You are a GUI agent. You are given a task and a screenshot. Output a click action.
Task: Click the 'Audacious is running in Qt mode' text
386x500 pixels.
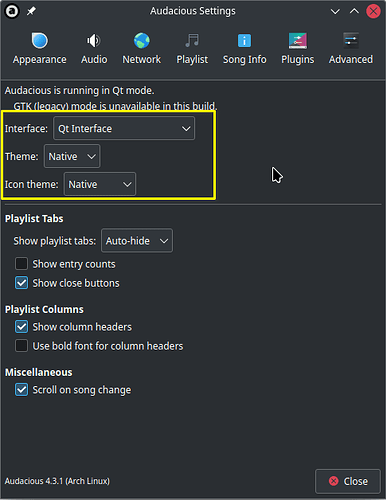pyautogui.click(x=79, y=91)
